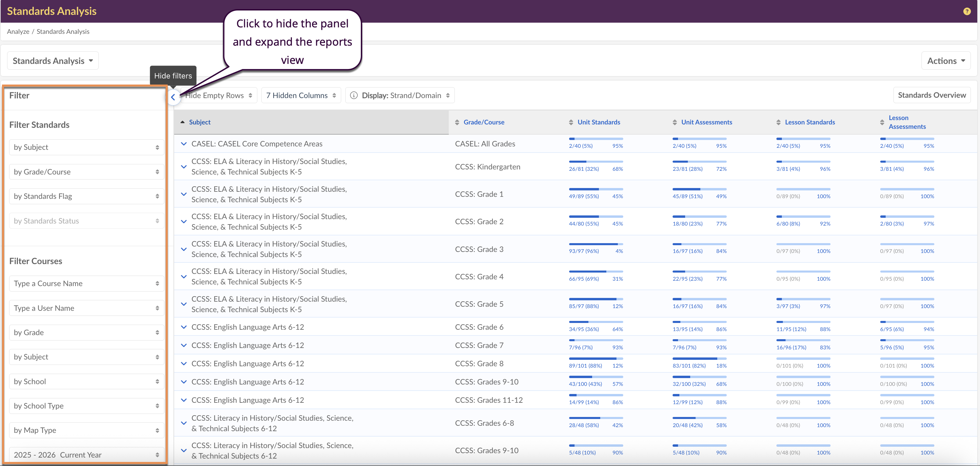Click Grade 3 Unit Standards progress bar

(596, 244)
